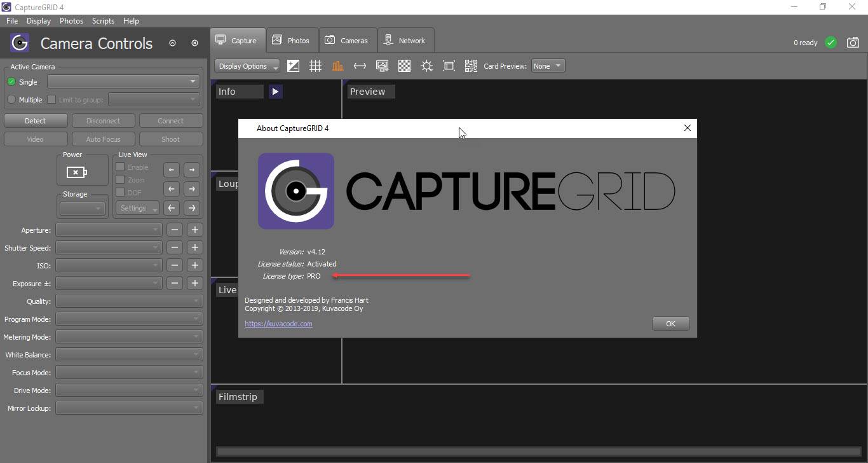
Task: Open the Card Preview None dropdown
Action: pos(548,66)
